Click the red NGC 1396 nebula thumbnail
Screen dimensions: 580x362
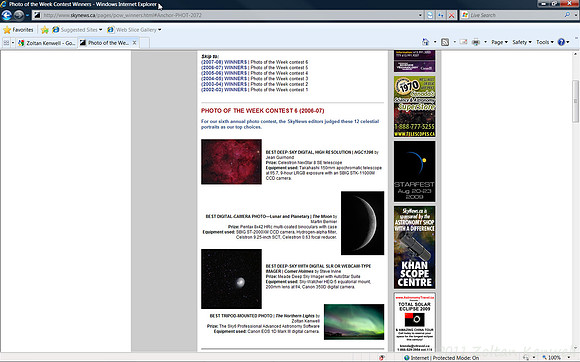coord(232,162)
